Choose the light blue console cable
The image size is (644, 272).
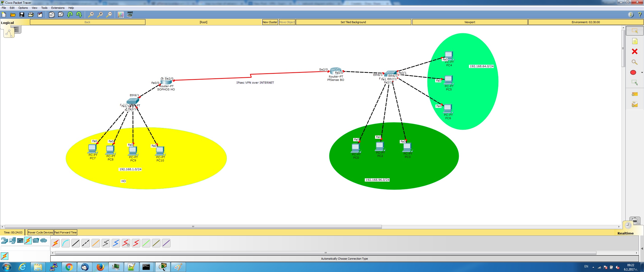(x=66, y=243)
